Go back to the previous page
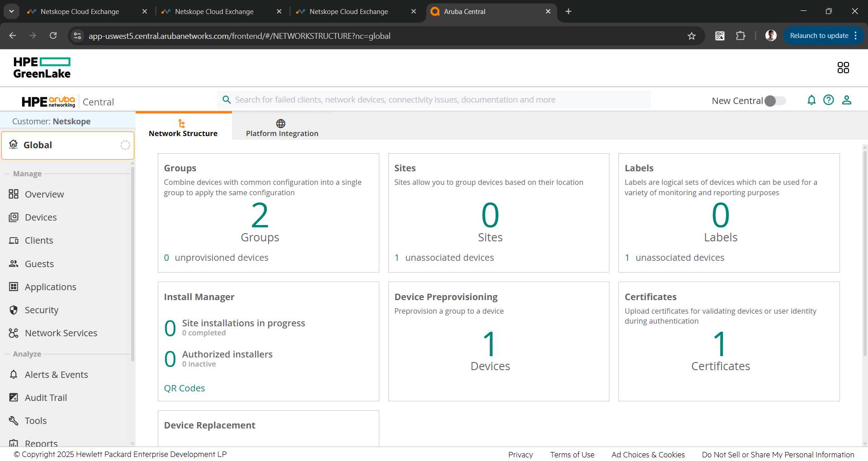This screenshot has width=868, height=461. (x=12, y=36)
